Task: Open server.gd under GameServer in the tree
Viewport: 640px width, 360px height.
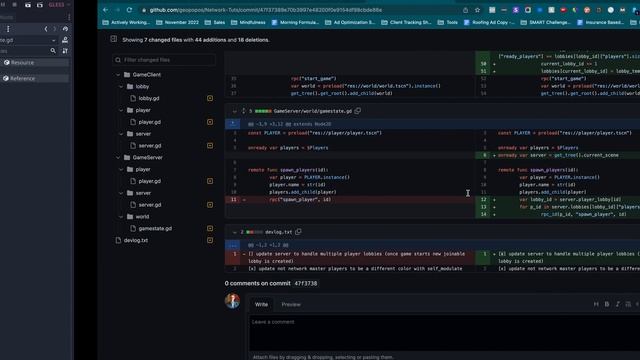Action: (150, 205)
